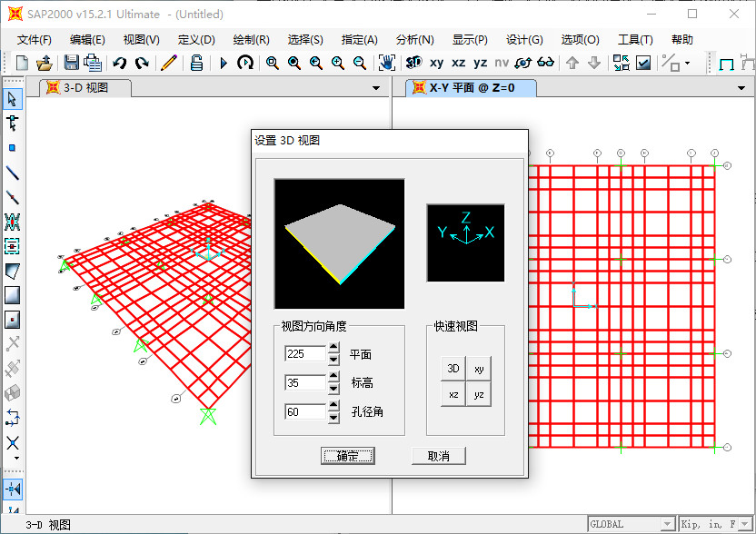This screenshot has height=534, width=756.
Task: Open the 3-D View window dropdown arrow
Action: [x=376, y=88]
